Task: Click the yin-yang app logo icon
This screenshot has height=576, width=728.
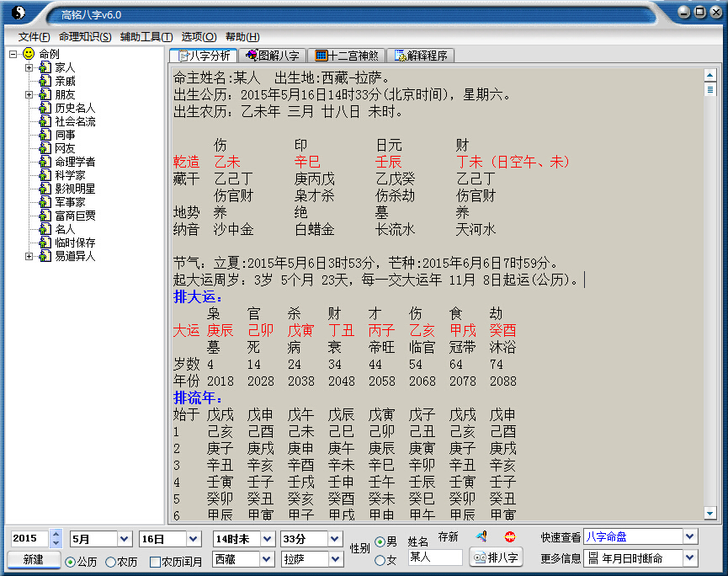Action: point(19,13)
